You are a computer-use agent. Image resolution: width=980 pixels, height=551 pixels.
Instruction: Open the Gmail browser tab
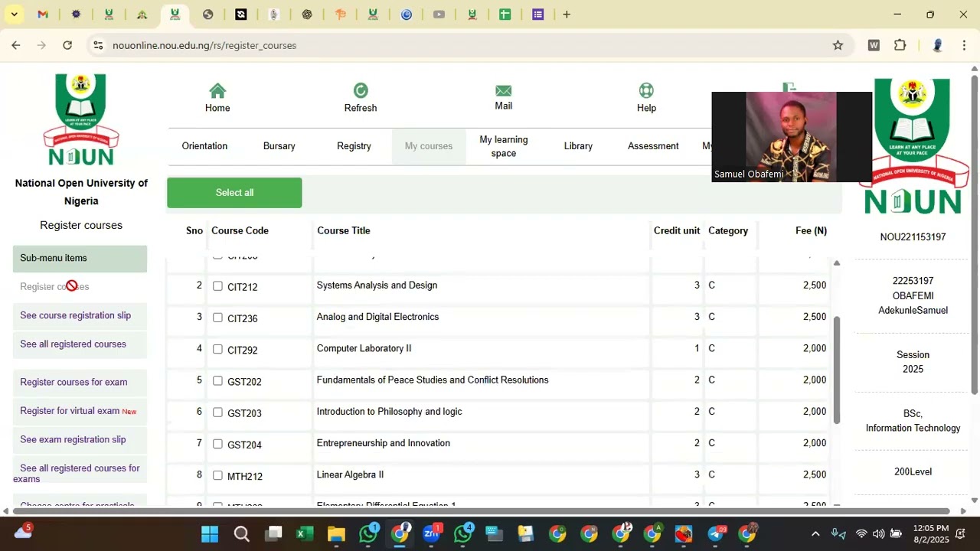pos(43,15)
